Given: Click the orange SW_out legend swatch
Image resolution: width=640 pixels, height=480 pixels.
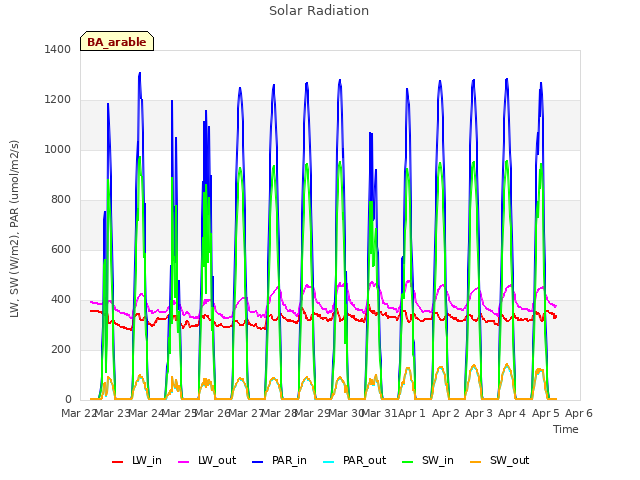Looking at the screenshot, I should (x=476, y=462).
